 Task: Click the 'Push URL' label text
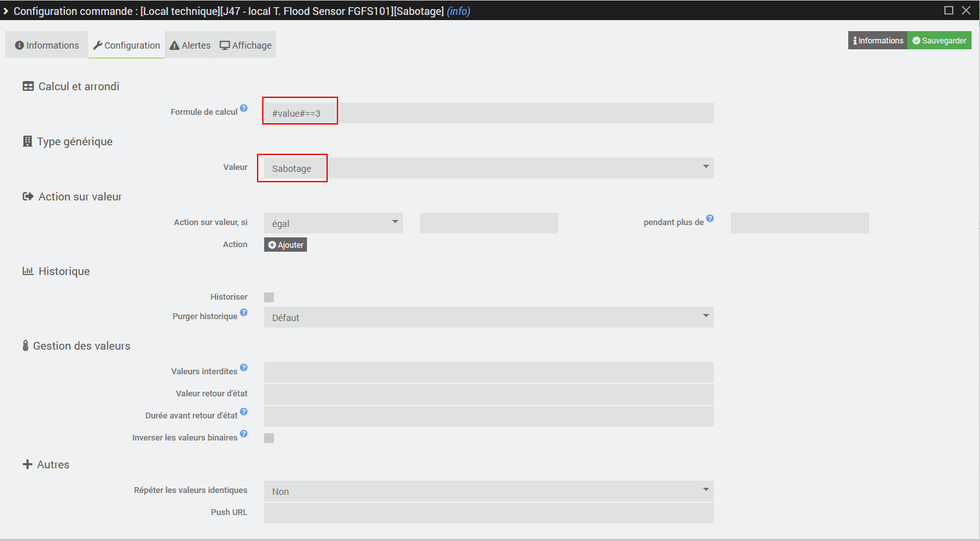(x=229, y=512)
